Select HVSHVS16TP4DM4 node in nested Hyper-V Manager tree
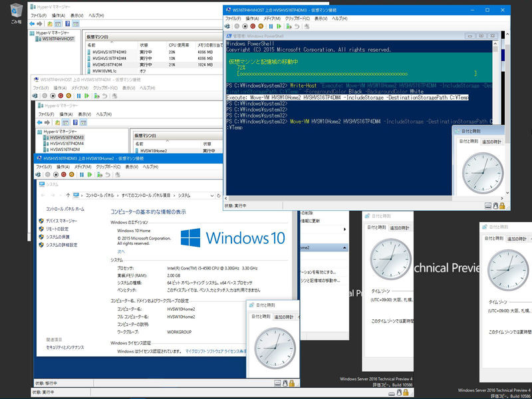 [67, 144]
